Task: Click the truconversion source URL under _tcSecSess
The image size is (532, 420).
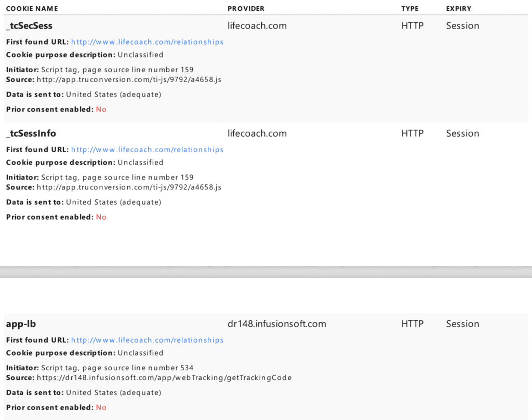Action: (129, 80)
